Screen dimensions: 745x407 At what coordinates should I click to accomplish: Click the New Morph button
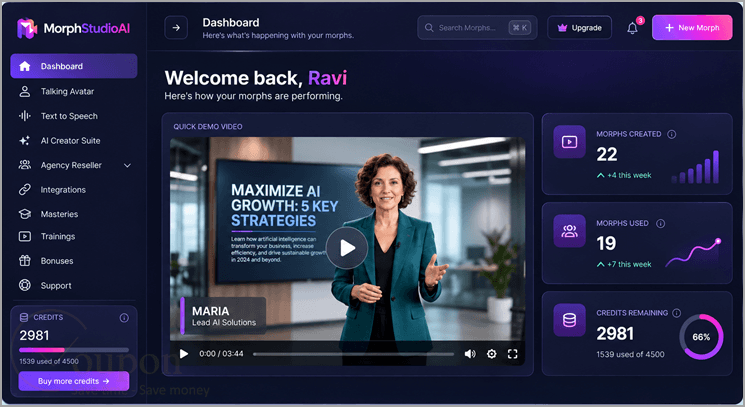click(x=692, y=28)
